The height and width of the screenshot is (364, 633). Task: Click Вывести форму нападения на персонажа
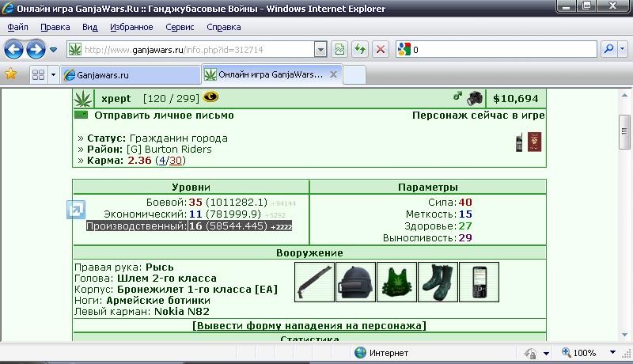[x=309, y=326]
